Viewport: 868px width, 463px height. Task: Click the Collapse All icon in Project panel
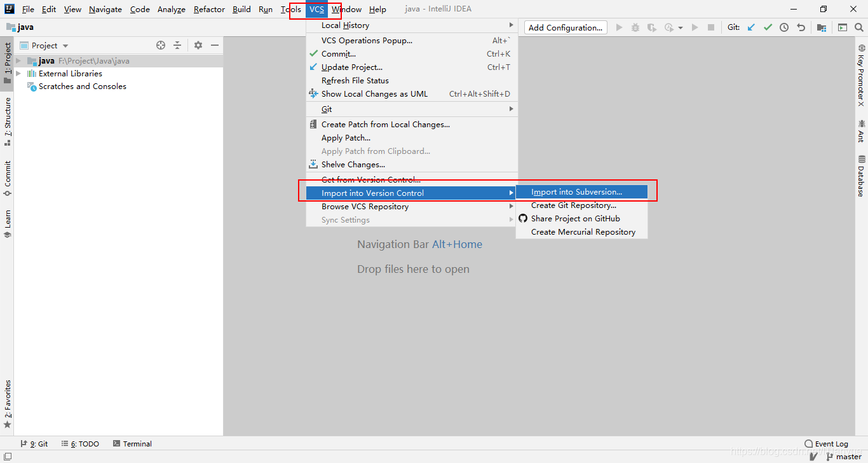tap(177, 45)
